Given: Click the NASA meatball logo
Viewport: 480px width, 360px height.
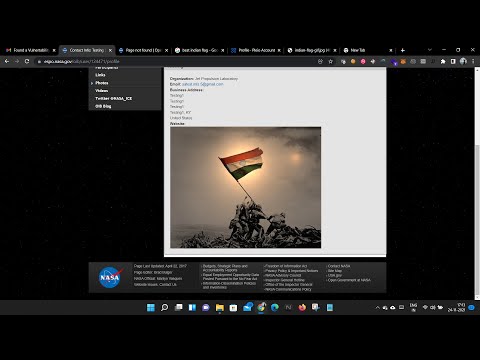Looking at the screenshot, I should [x=110, y=277].
